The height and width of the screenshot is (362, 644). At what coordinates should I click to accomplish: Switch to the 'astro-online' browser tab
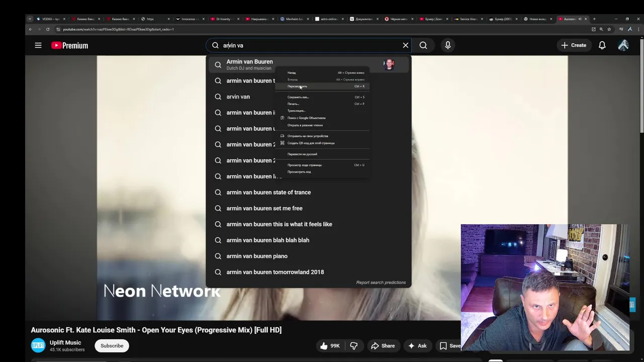[x=330, y=19]
